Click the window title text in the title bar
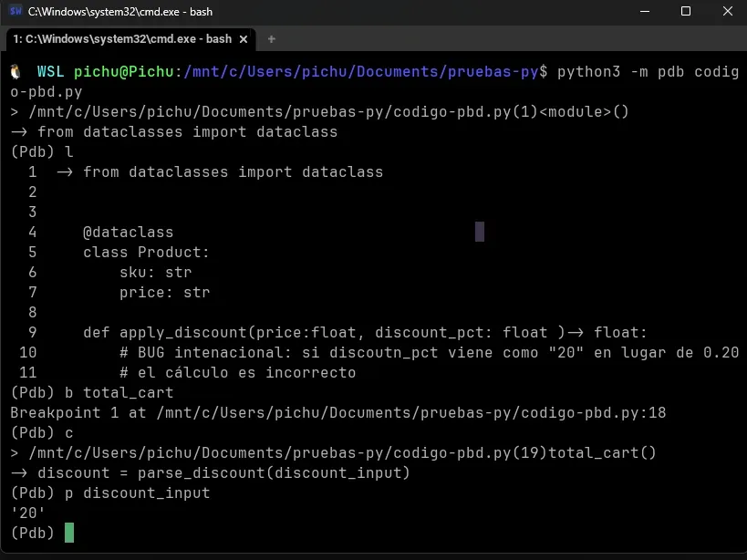The height and width of the screenshot is (560, 747). (x=119, y=12)
